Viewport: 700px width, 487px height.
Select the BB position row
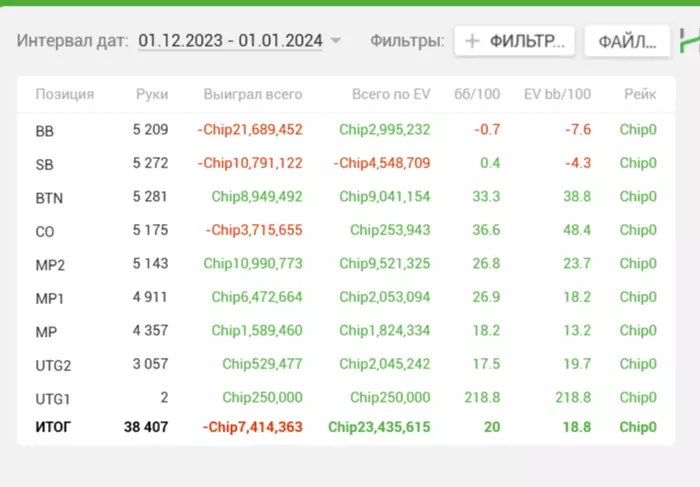pyautogui.click(x=45, y=130)
